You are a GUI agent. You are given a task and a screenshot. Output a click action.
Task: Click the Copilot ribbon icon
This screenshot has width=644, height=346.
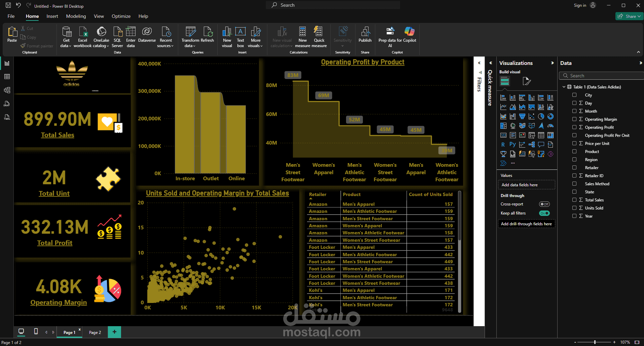[410, 35]
